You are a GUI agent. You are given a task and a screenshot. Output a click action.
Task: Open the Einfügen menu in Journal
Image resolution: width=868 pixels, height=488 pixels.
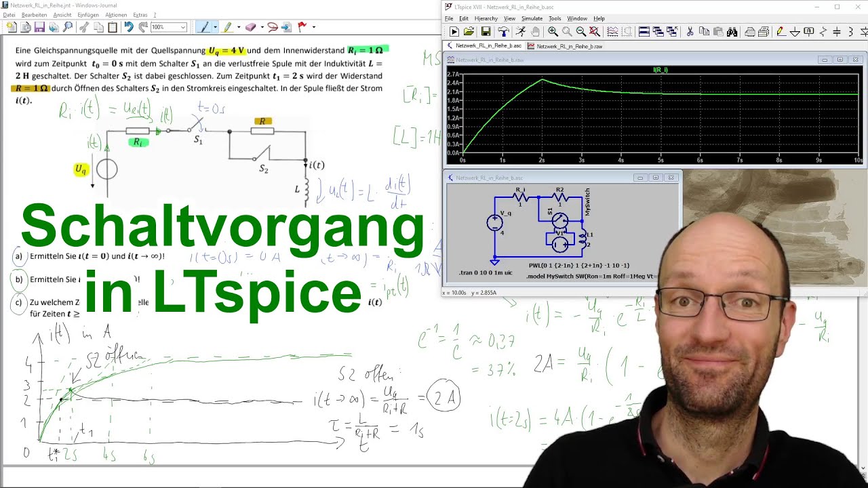[x=88, y=15]
